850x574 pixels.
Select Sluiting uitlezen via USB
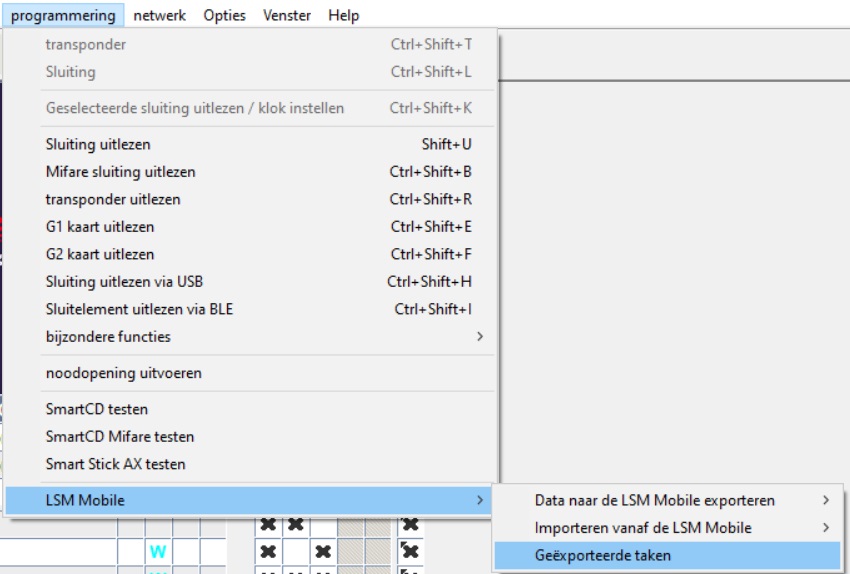[124, 282]
